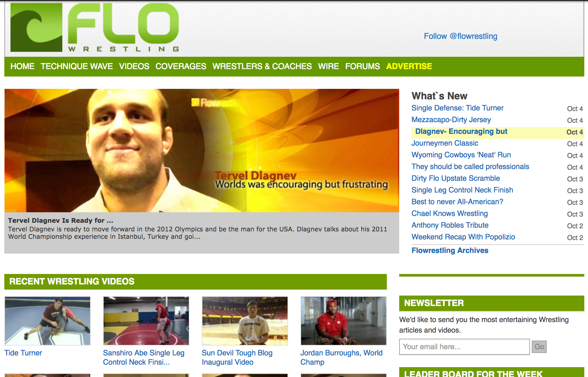Screen dimensions: 588x377
Task: Open the Chael Knows Wrestling article
Action: [449, 213]
